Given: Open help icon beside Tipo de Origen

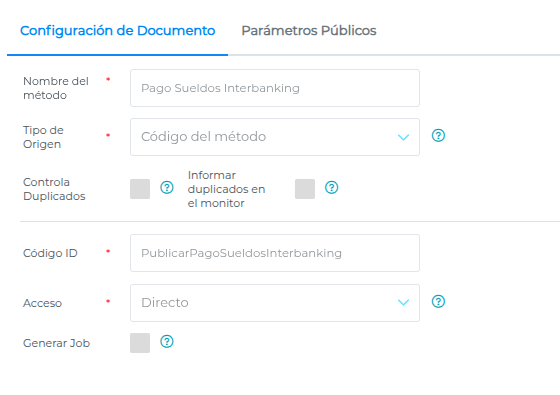Looking at the screenshot, I should click(438, 136).
